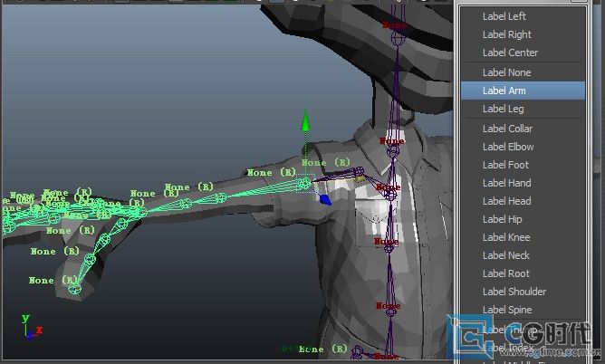Select the top purple neck joint
Screen dimensions: 605x364
[x=397, y=38]
